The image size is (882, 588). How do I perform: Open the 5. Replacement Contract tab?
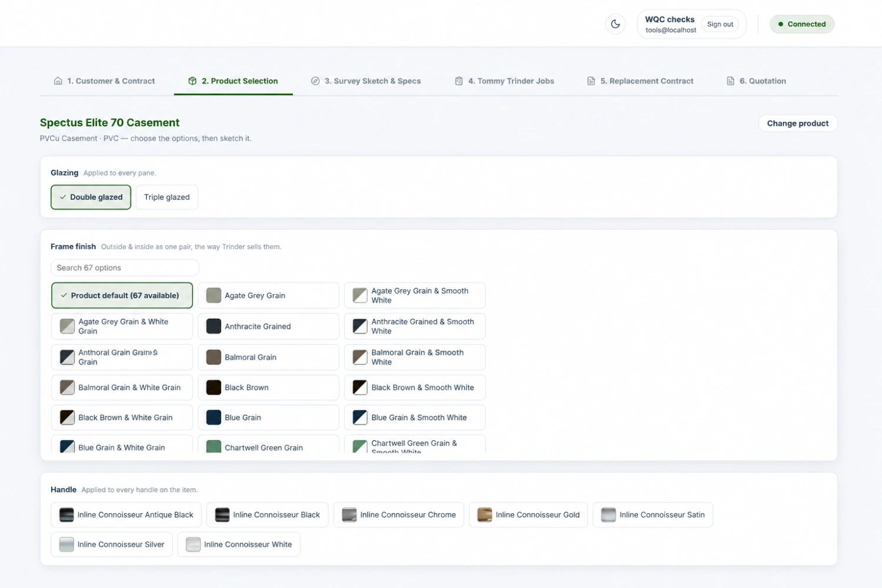(640, 81)
